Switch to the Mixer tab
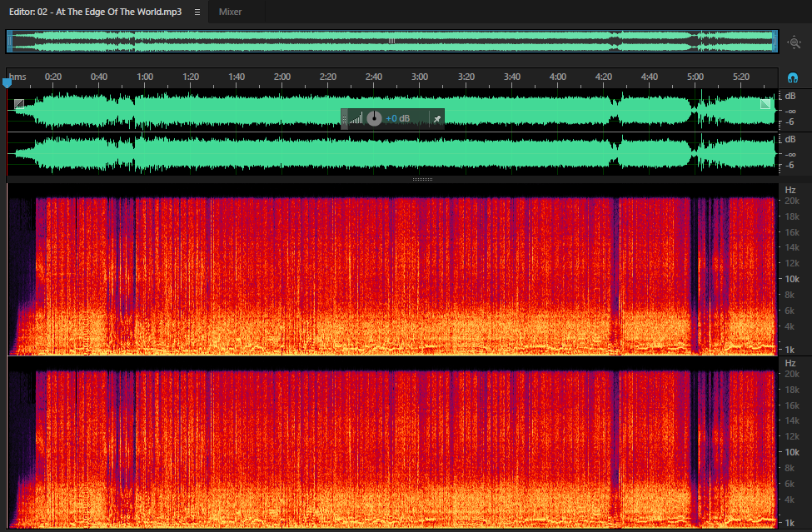The image size is (812, 532). pyautogui.click(x=230, y=12)
